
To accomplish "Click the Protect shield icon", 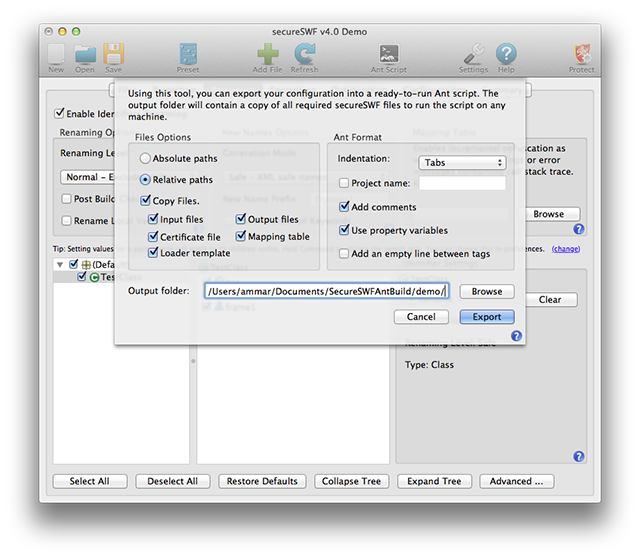I will [581, 55].
